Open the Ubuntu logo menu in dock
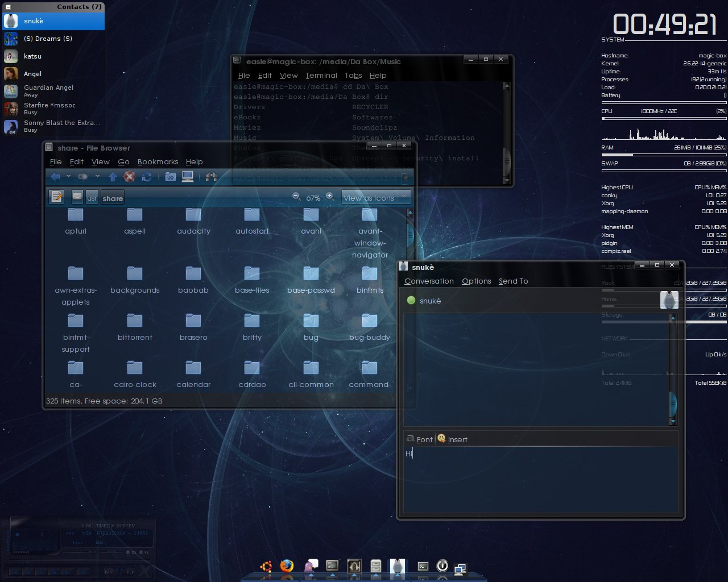The height and width of the screenshot is (582, 728). click(265, 566)
